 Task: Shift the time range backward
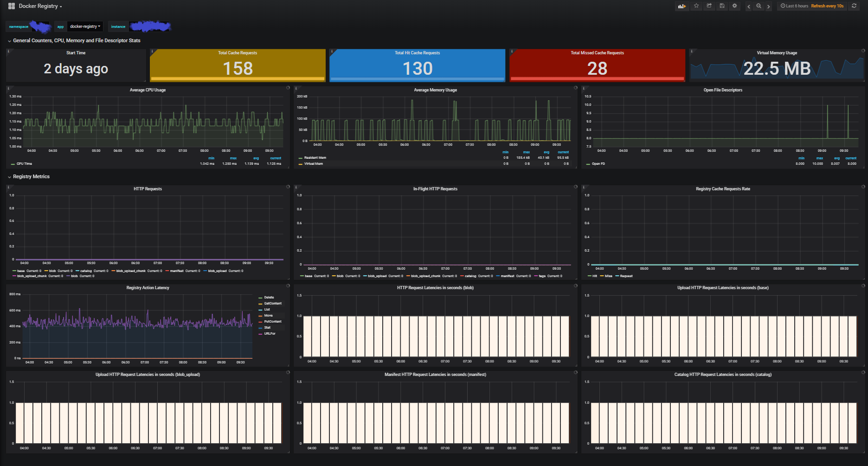coord(749,6)
